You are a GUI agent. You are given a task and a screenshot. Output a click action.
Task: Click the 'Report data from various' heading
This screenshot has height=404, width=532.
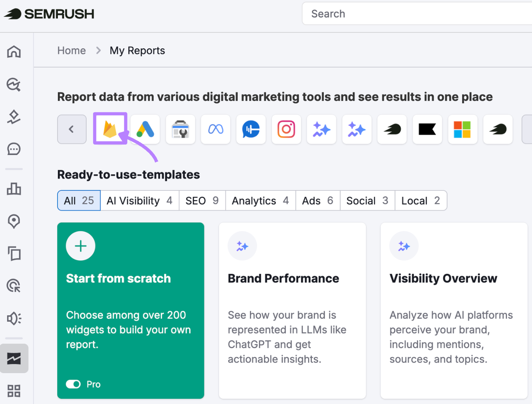click(x=275, y=97)
